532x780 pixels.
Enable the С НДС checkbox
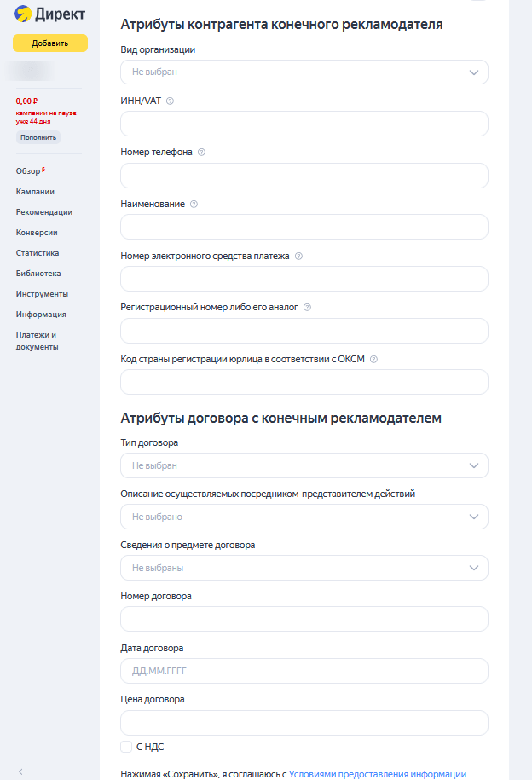point(127,747)
